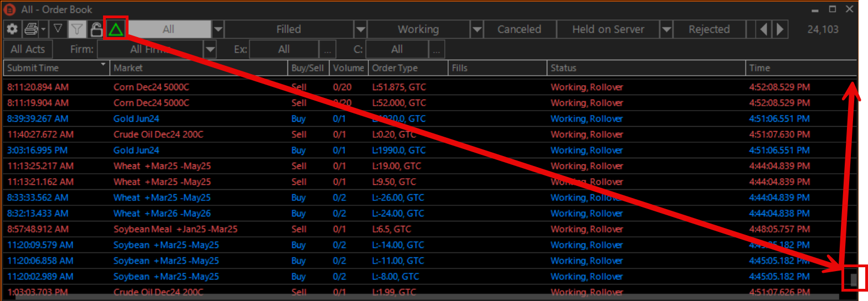Image resolution: width=868 pixels, height=301 pixels.
Task: Open the Working tab
Action: pyautogui.click(x=418, y=29)
